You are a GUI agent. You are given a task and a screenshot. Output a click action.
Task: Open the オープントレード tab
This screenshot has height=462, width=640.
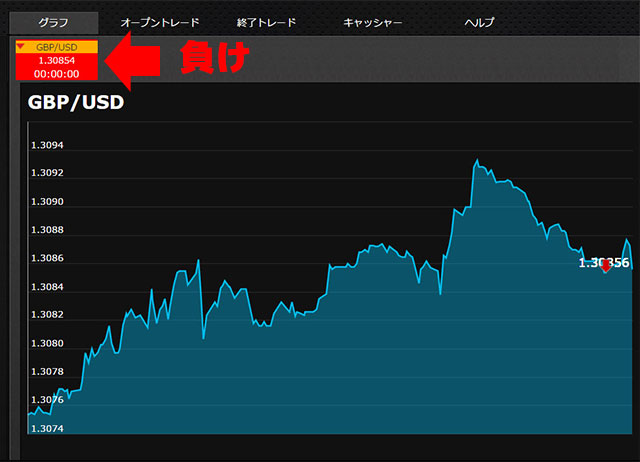click(160, 22)
